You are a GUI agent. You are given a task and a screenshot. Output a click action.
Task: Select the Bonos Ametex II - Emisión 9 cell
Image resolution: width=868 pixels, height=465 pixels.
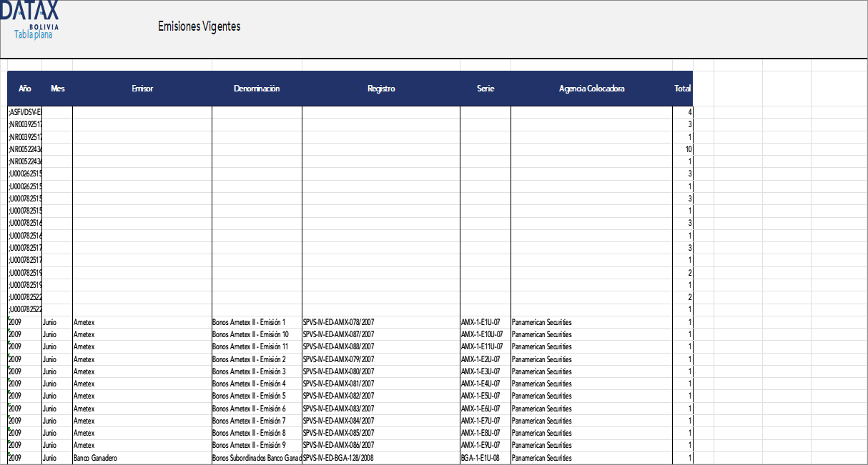coord(257,445)
